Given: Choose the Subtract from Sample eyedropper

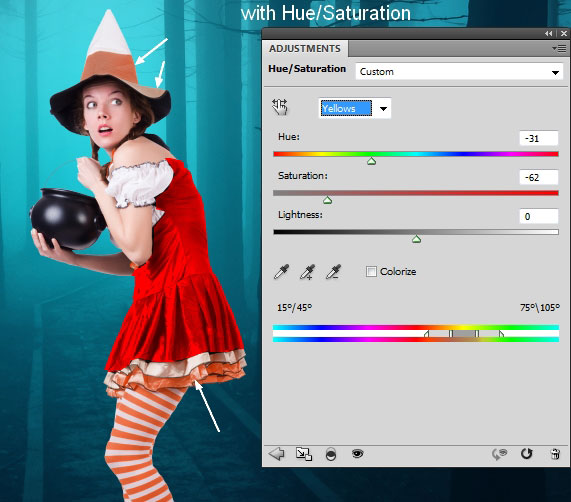Looking at the screenshot, I should 334,272.
